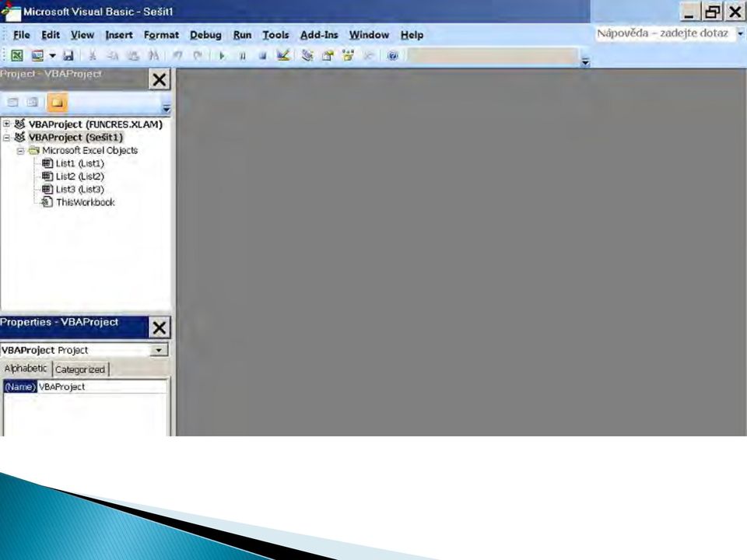Toggle Folders button in Project panel
Image resolution: width=747 pixels, height=560 pixels.
tap(57, 103)
